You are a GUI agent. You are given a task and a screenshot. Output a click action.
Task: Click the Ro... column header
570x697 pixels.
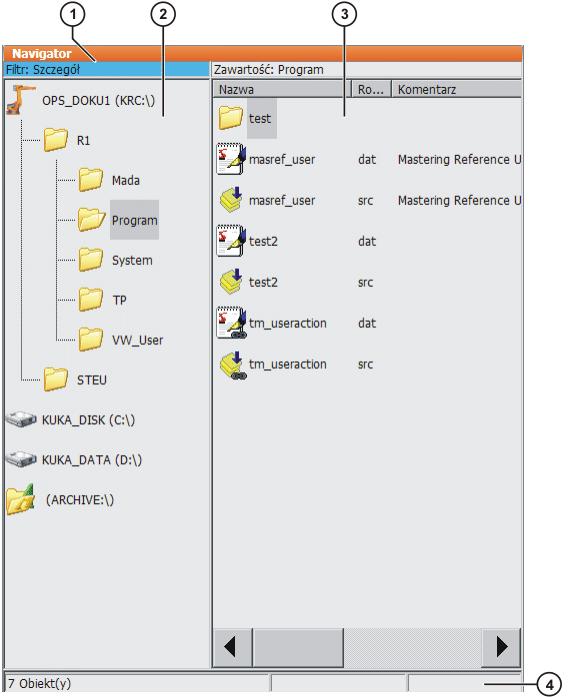click(x=371, y=89)
